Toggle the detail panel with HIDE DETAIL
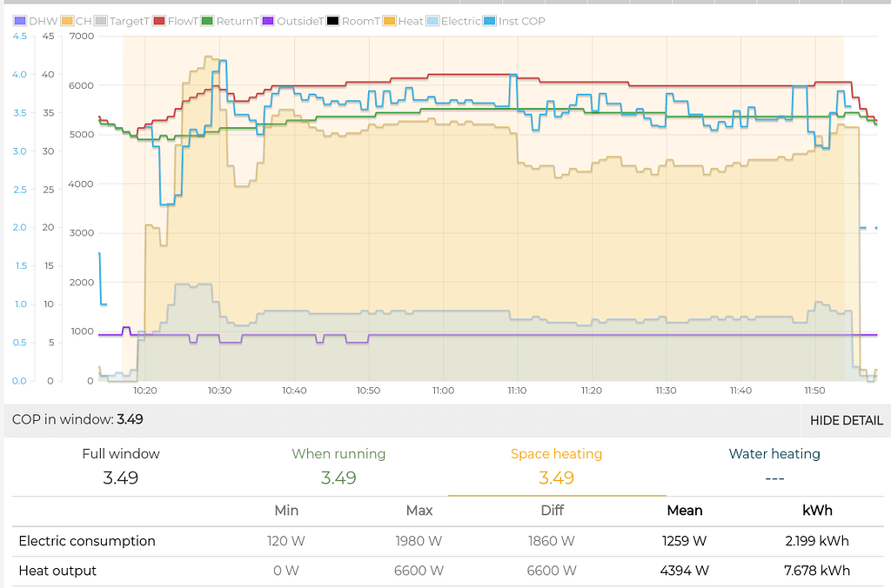 pos(845,420)
